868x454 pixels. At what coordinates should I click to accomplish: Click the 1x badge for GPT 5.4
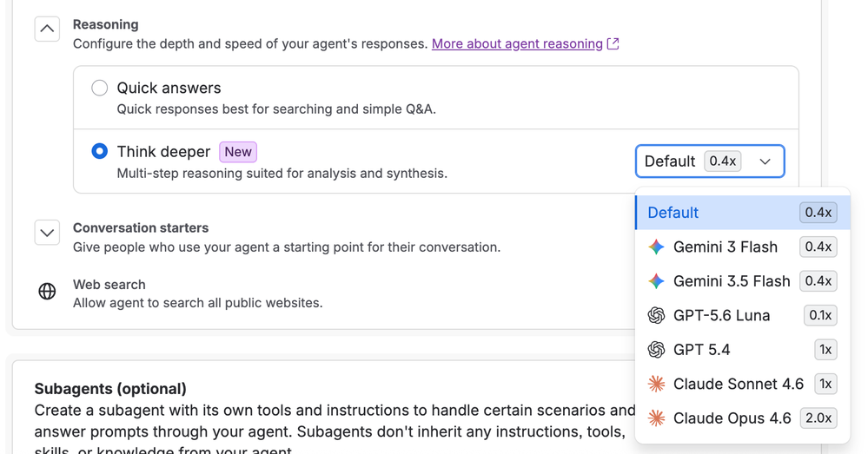click(x=825, y=350)
